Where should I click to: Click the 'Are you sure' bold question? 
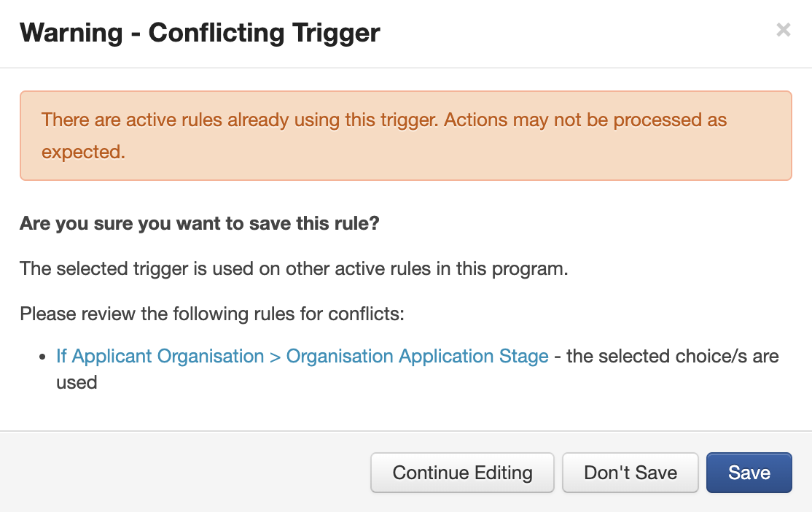coord(200,223)
